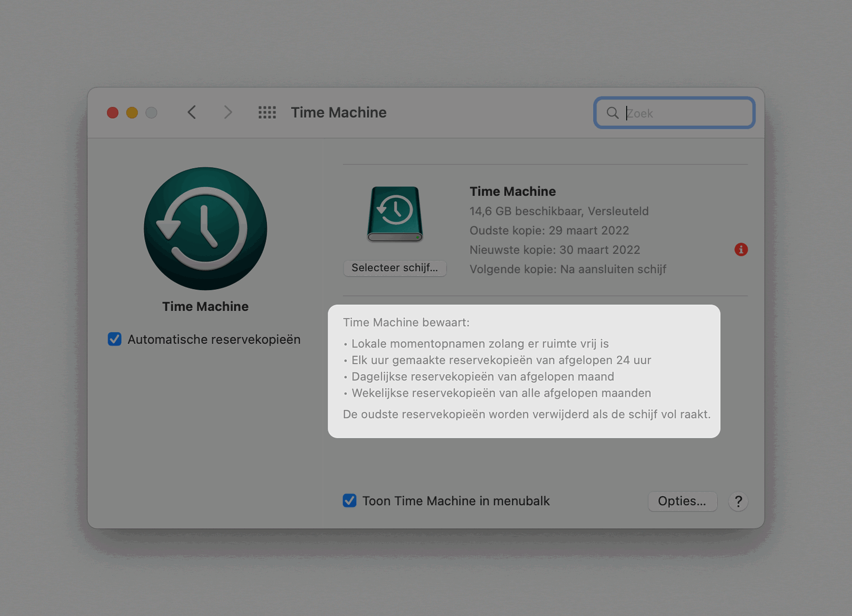This screenshot has height=616, width=852.
Task: Click the bold Time Machine disk name
Action: click(513, 192)
